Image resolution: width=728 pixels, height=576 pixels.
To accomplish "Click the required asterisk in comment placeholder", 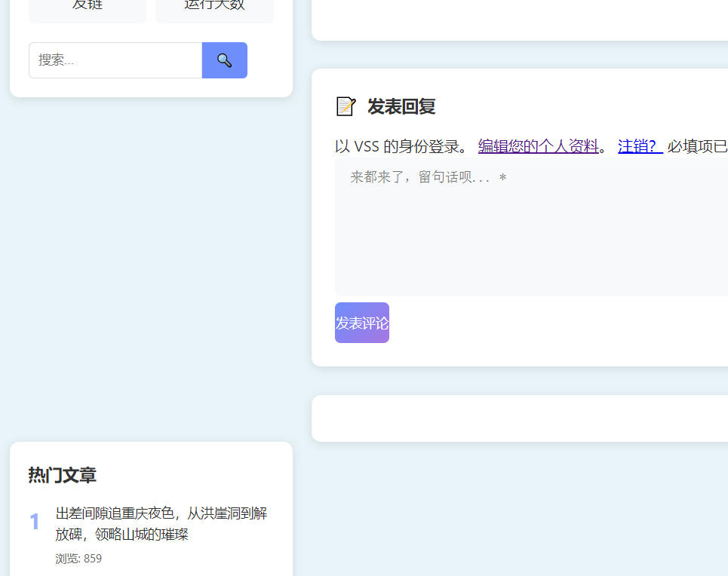I will [503, 178].
